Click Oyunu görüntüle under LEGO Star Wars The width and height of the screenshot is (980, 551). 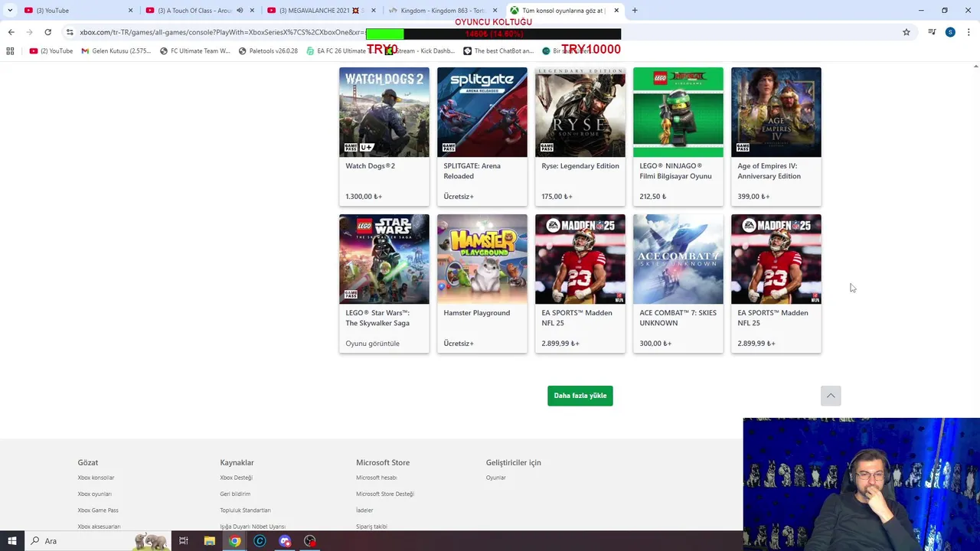(372, 344)
